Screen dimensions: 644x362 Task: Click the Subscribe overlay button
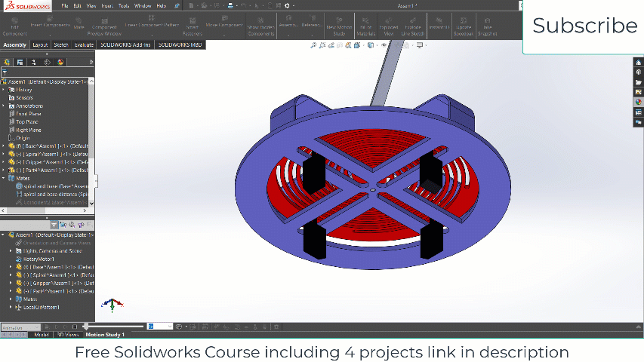[x=584, y=26]
